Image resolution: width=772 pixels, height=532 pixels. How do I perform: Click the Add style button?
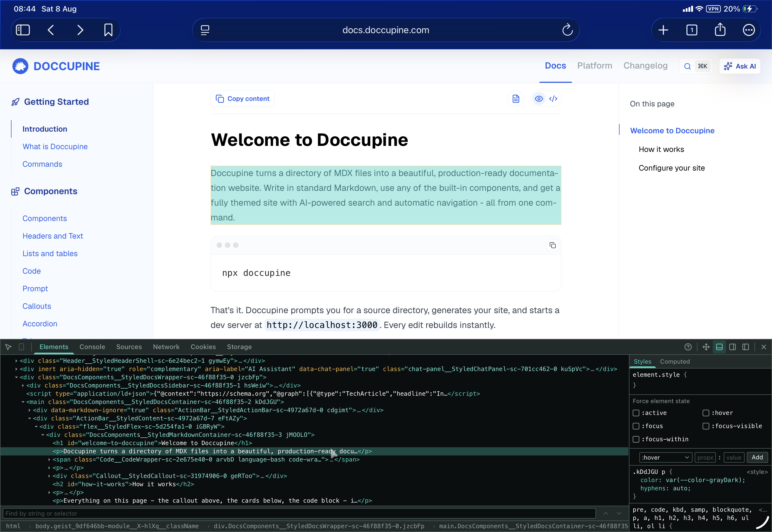(x=757, y=458)
